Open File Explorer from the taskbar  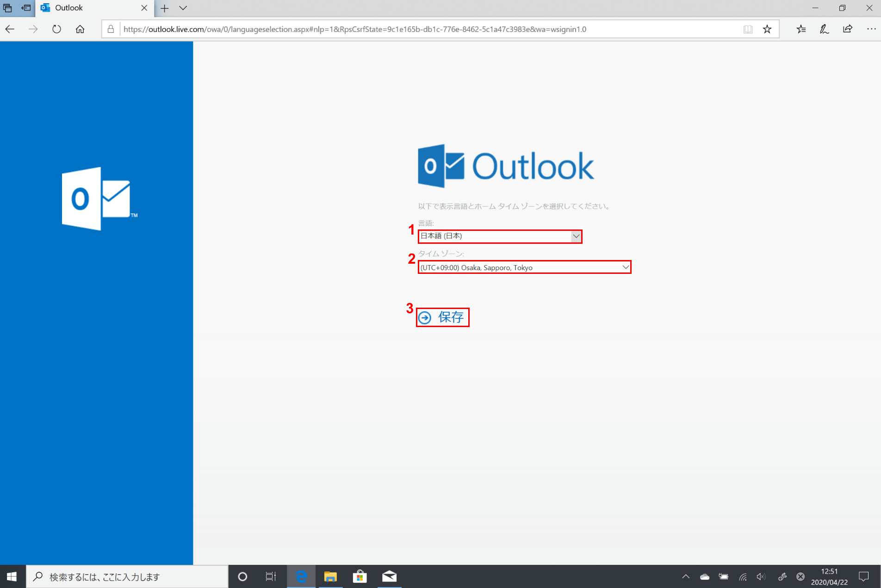coord(330,576)
